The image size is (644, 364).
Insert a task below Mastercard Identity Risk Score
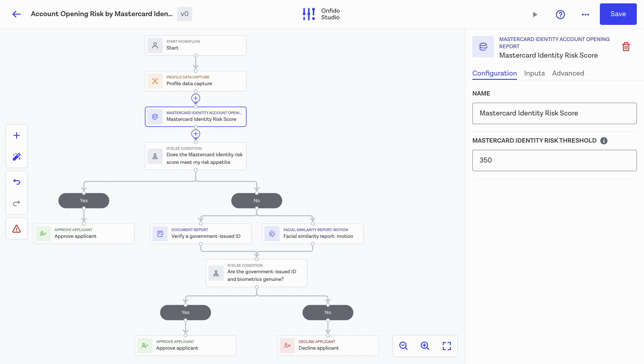(x=195, y=134)
